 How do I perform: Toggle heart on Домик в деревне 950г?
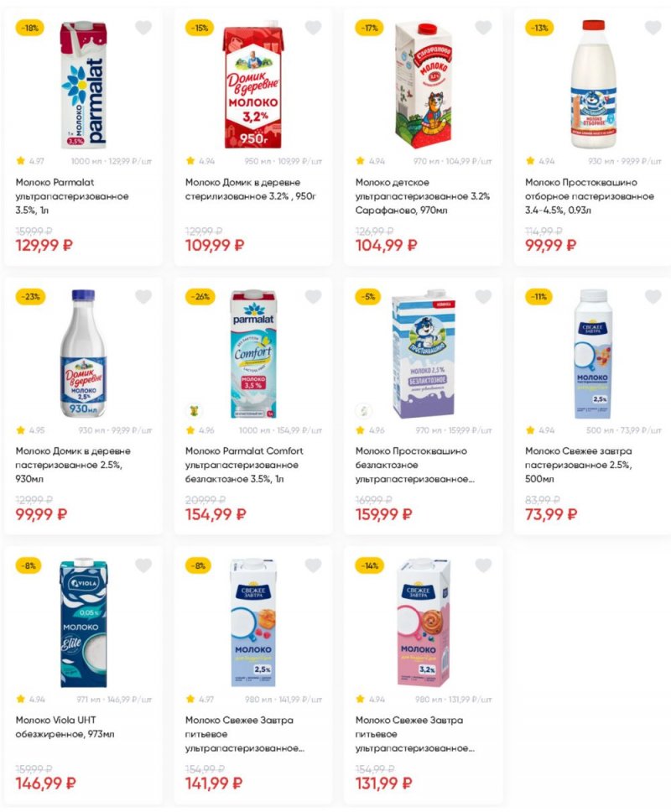point(313,28)
